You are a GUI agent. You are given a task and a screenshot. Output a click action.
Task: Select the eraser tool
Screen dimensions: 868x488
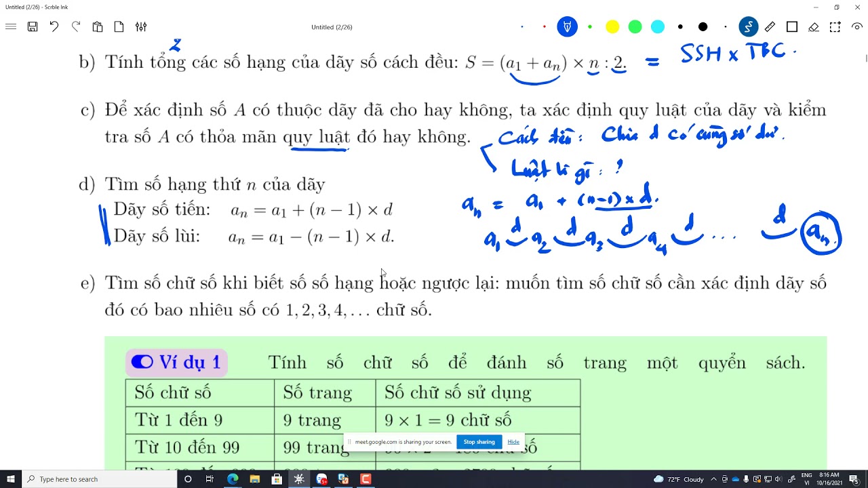(814, 27)
